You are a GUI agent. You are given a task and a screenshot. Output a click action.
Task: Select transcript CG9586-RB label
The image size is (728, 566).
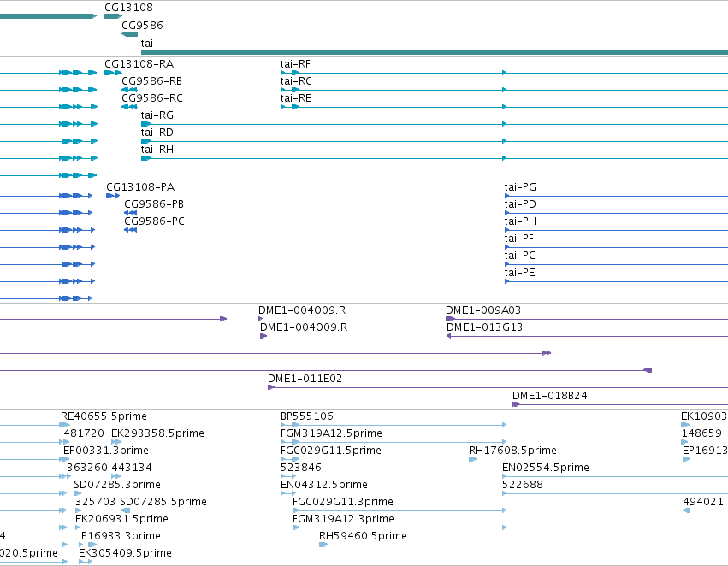pos(151,81)
